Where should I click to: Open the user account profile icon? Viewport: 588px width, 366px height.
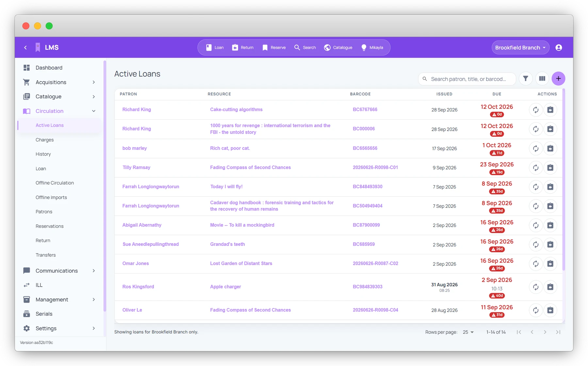(x=559, y=47)
